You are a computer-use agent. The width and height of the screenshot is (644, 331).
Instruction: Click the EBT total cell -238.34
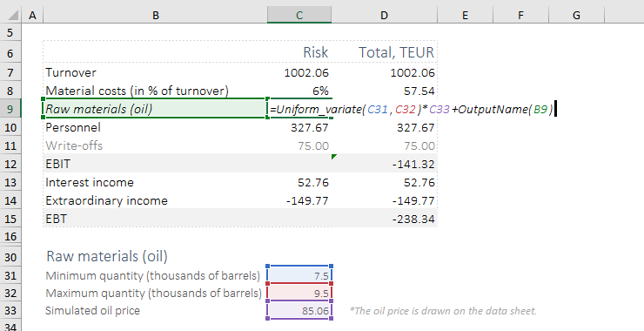click(x=385, y=219)
